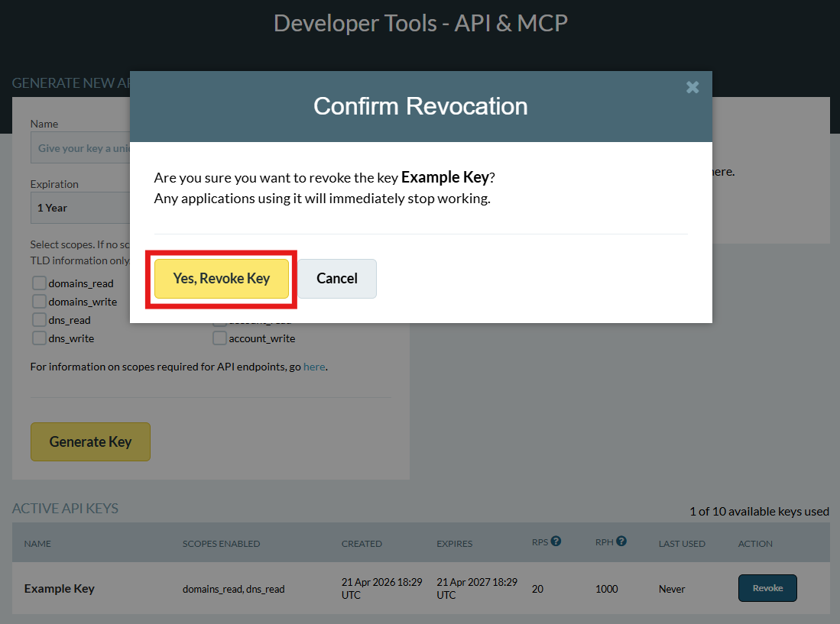Close the Confirm Revocation dialog with the X
The height and width of the screenshot is (624, 840).
coord(692,87)
